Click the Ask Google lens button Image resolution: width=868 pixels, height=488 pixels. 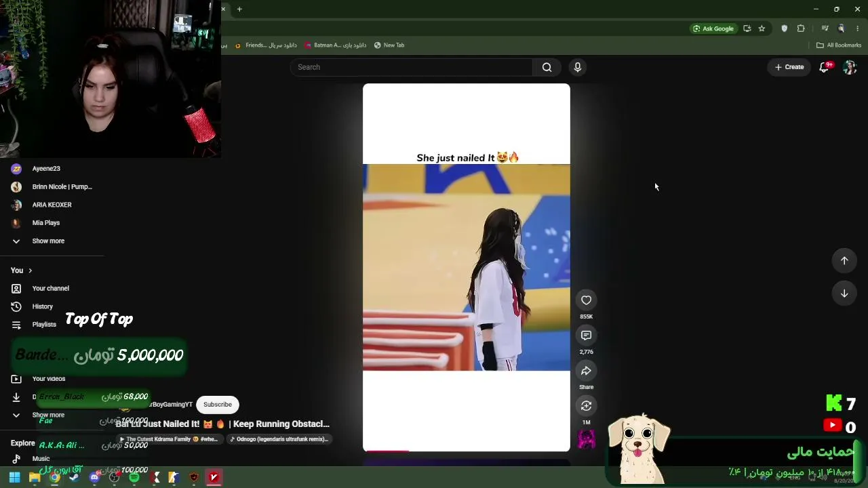pyautogui.click(x=713, y=28)
